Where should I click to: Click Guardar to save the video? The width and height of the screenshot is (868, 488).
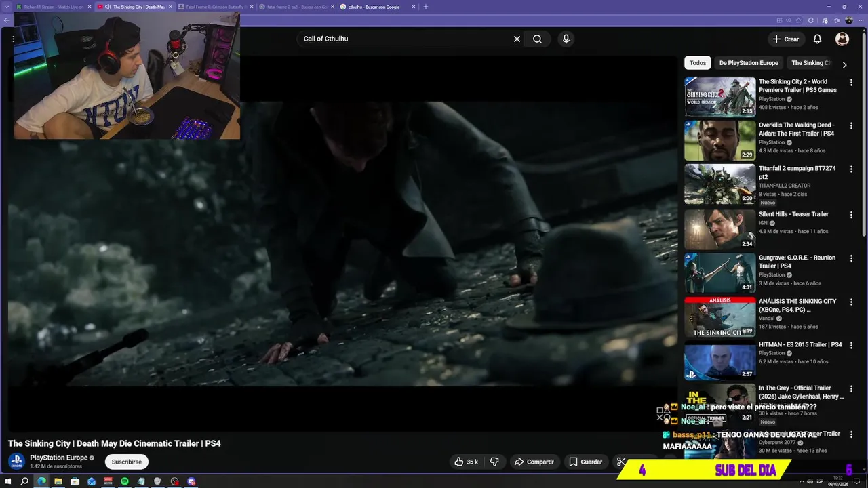coord(585,462)
